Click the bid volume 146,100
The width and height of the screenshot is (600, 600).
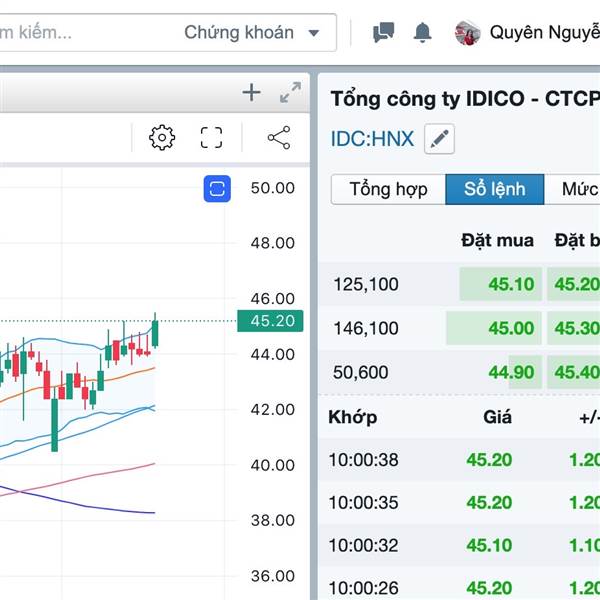click(366, 328)
